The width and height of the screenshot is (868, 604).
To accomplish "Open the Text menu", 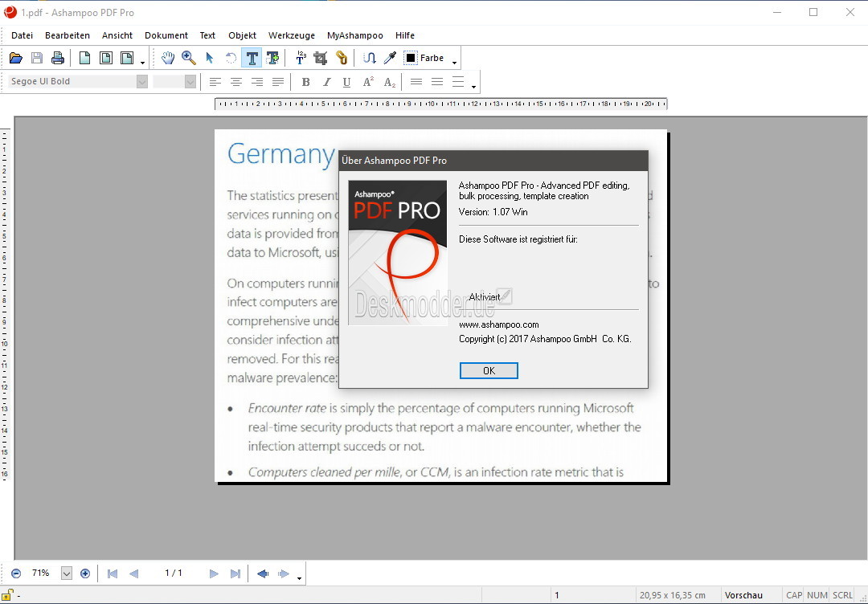I will click(207, 35).
